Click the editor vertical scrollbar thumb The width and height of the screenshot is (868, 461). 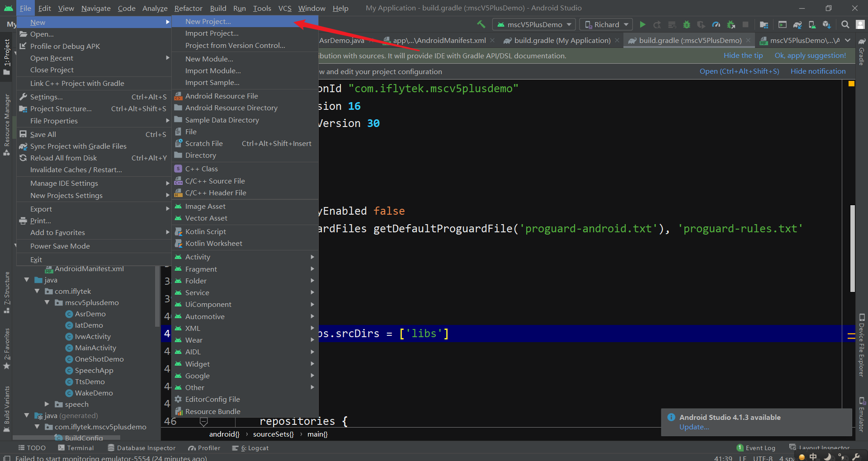coord(853,249)
